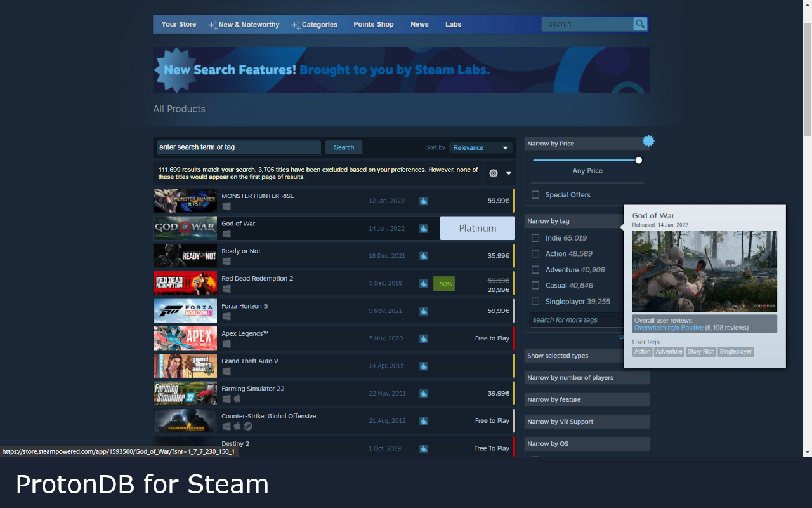Check the Singleplayer tag filter
Viewport: 812px width, 508px height.
pyautogui.click(x=535, y=302)
